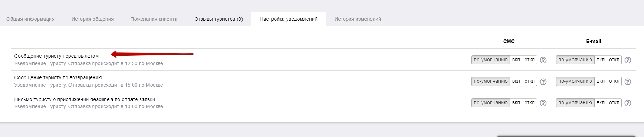Open SMS help icon for pre-departure message

tap(543, 60)
